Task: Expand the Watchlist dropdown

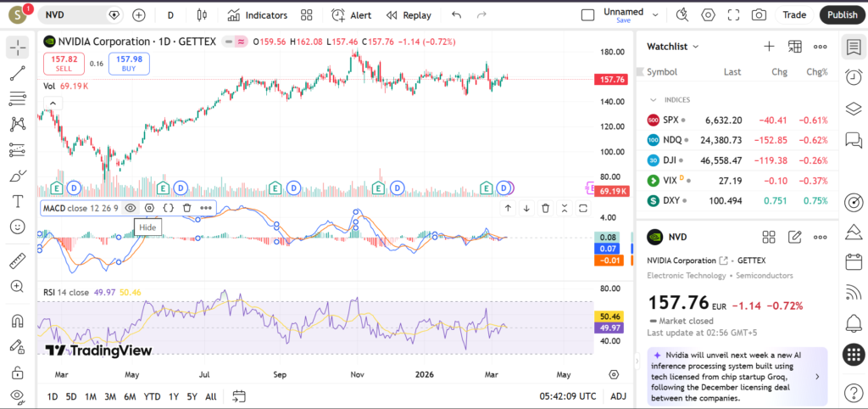Action: click(x=696, y=47)
